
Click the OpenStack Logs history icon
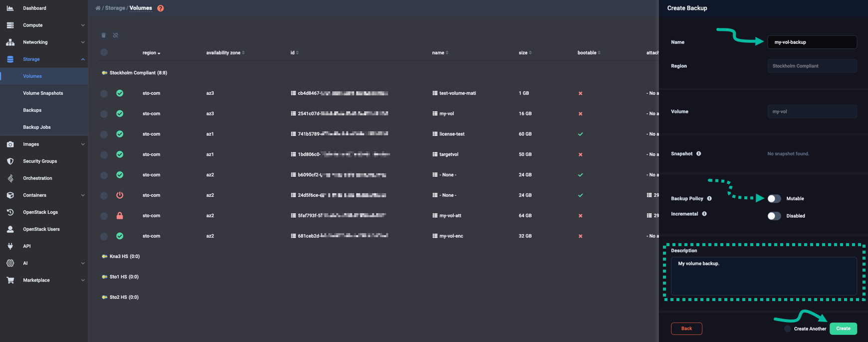click(10, 212)
